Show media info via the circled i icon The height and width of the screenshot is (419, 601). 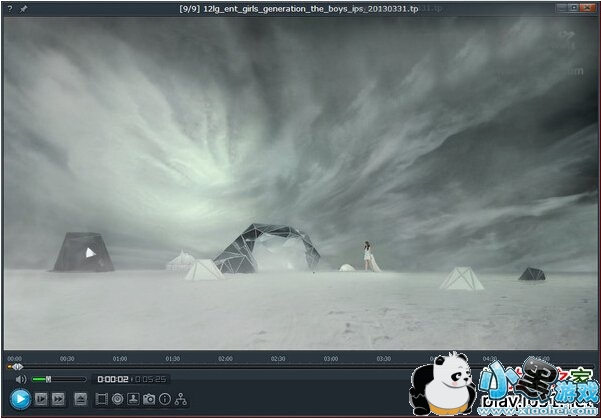click(165, 399)
